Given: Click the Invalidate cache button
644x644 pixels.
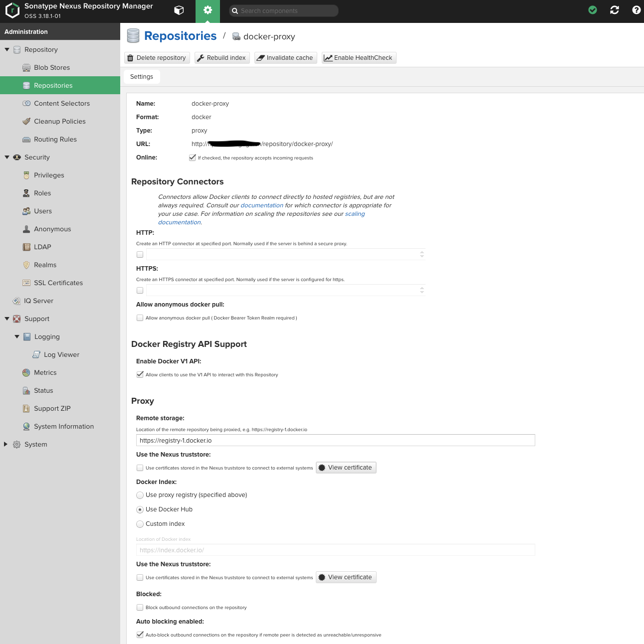Looking at the screenshot, I should [x=285, y=58].
